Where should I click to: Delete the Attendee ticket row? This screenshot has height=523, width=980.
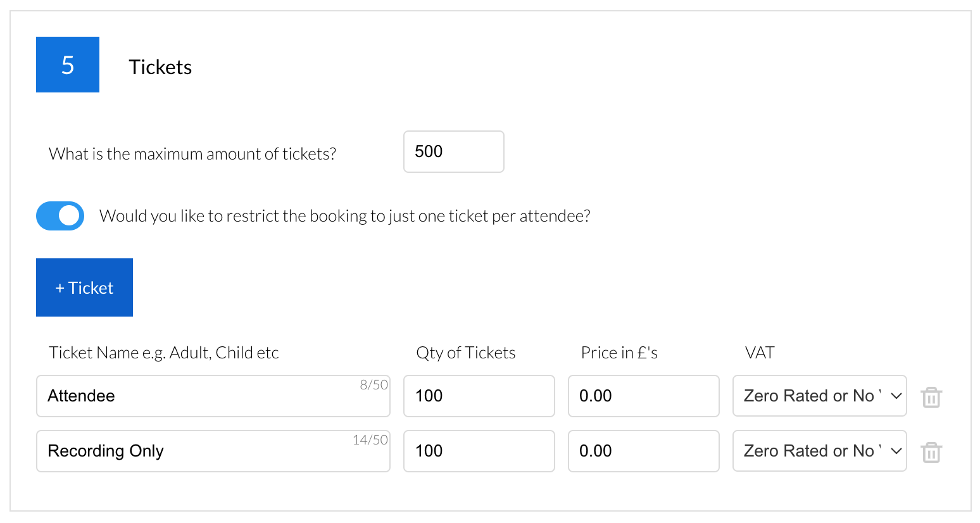coord(931,397)
